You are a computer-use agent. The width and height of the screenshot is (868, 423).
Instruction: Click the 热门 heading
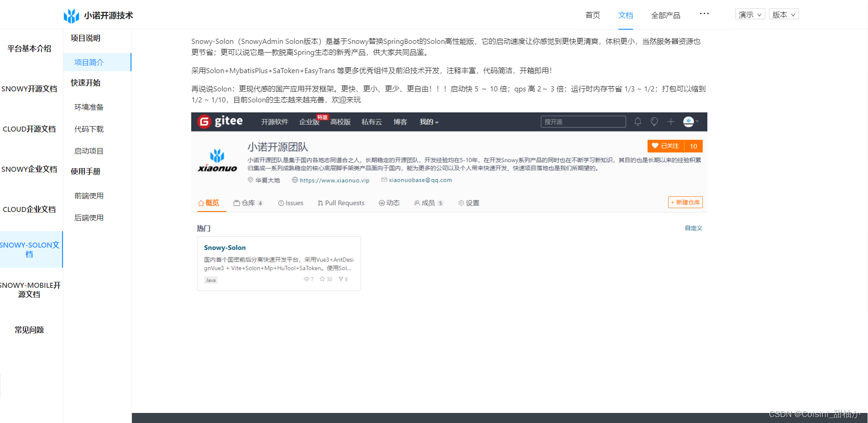coord(204,228)
